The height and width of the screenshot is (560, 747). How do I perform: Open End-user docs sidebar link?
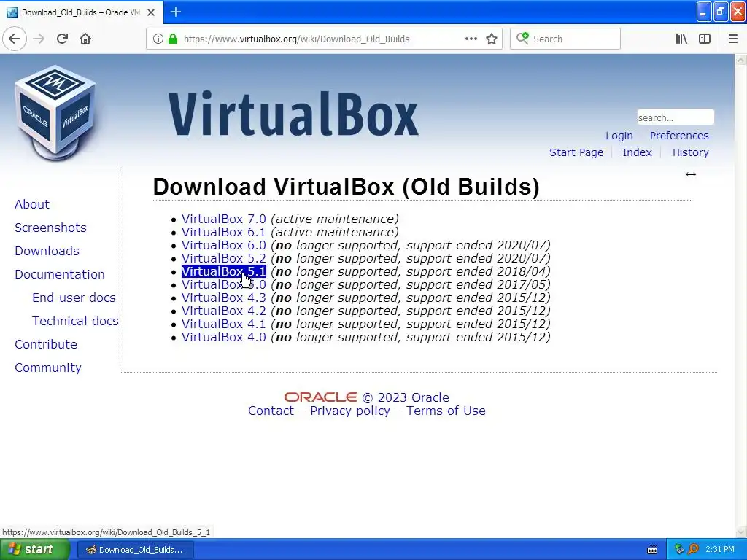click(x=74, y=297)
